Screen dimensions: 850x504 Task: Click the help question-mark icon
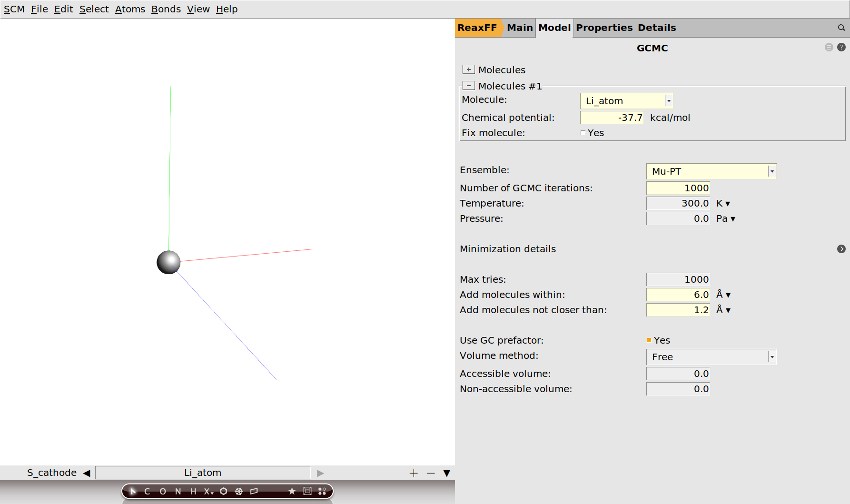[x=841, y=47]
